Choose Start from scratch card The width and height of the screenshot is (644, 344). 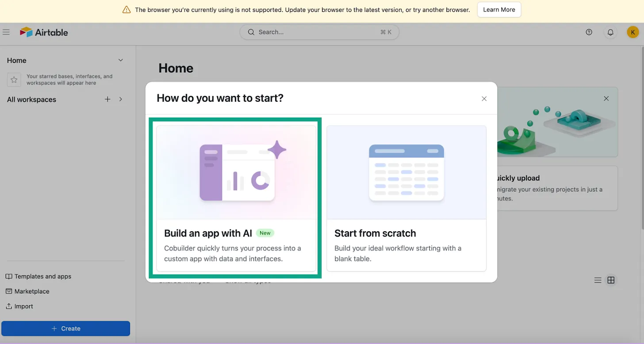coord(406,199)
